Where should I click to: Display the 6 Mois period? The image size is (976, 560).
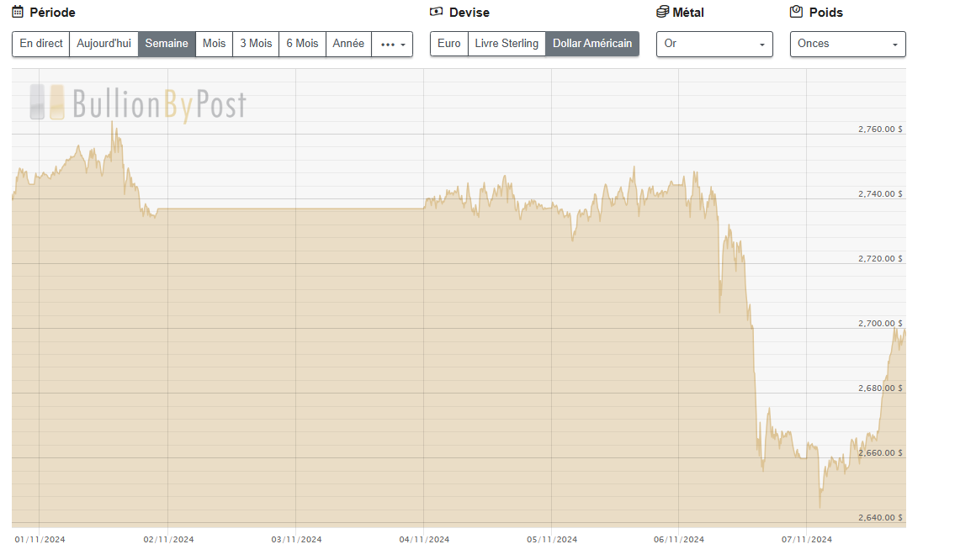point(302,44)
